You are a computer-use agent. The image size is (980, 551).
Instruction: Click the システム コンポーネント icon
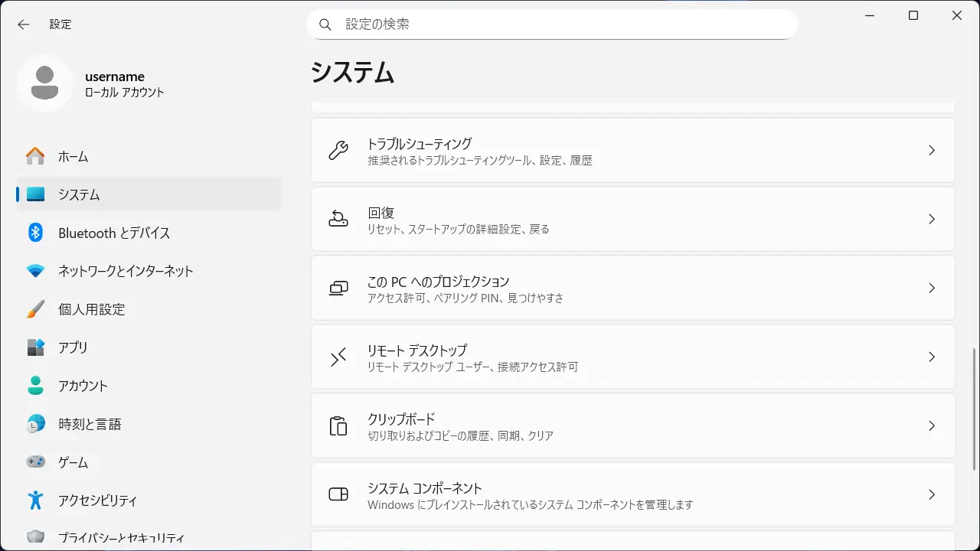(x=338, y=494)
